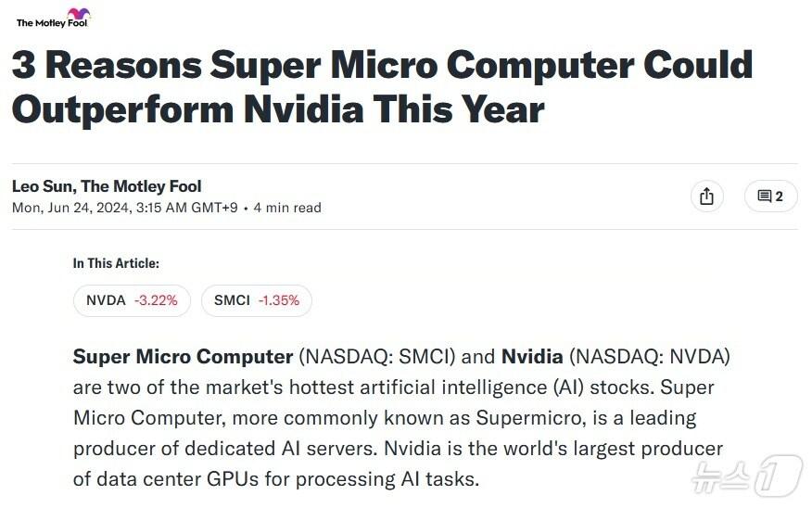Click the article headline
812x508 pixels.
pyautogui.click(x=382, y=87)
